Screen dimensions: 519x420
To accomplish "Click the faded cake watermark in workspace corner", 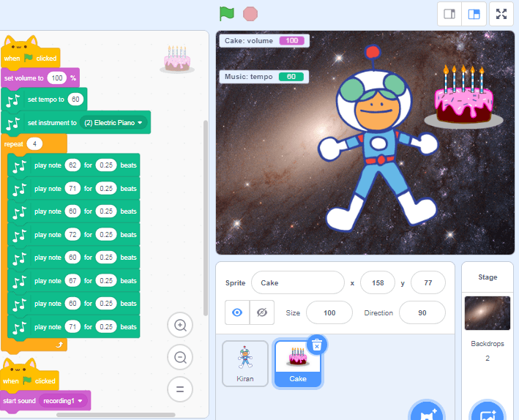I will coord(177,59).
